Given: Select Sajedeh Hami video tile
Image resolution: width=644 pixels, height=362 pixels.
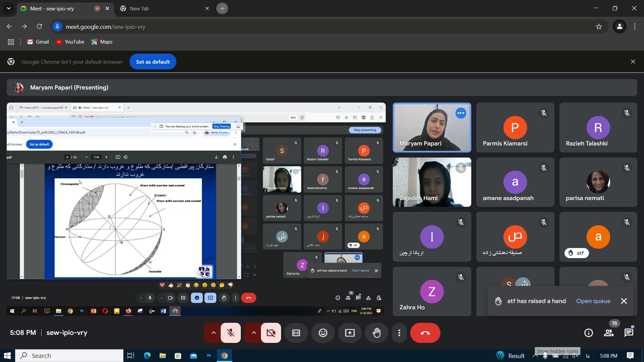Looking at the screenshot, I should pos(432,182).
